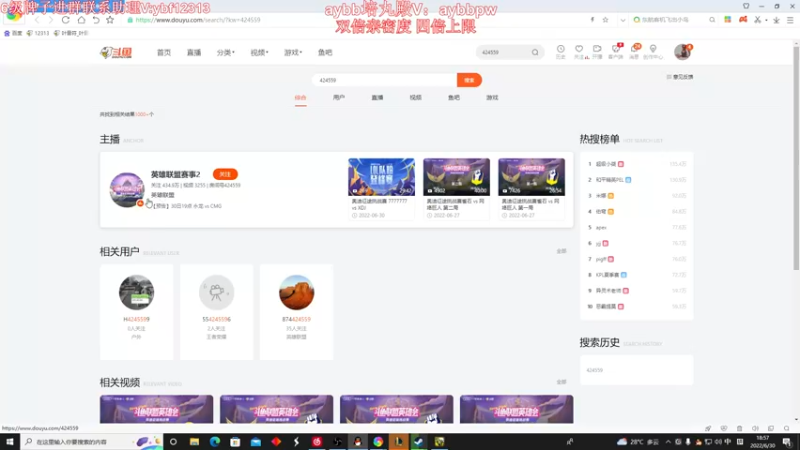The width and height of the screenshot is (800, 450).
Task: Click the browser reload icon
Action: click(66, 20)
